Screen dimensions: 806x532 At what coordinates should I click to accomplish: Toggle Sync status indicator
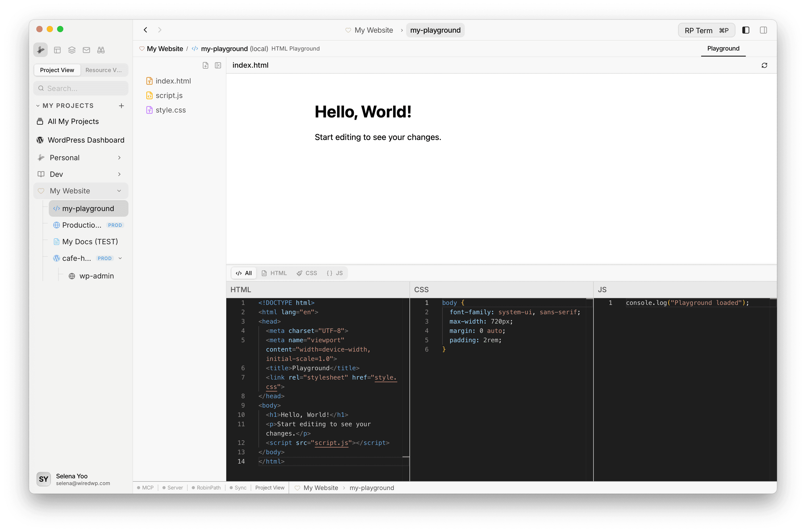238,488
